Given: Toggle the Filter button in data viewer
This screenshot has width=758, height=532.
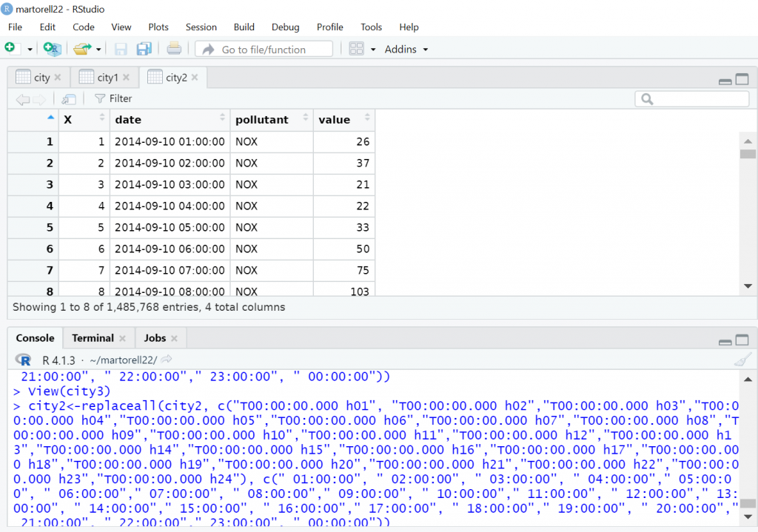Looking at the screenshot, I should pos(113,98).
